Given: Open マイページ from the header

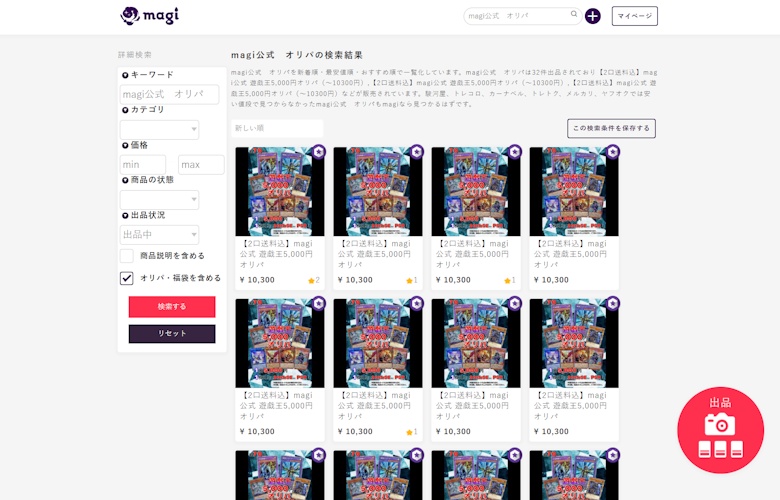Looking at the screenshot, I should (x=634, y=16).
